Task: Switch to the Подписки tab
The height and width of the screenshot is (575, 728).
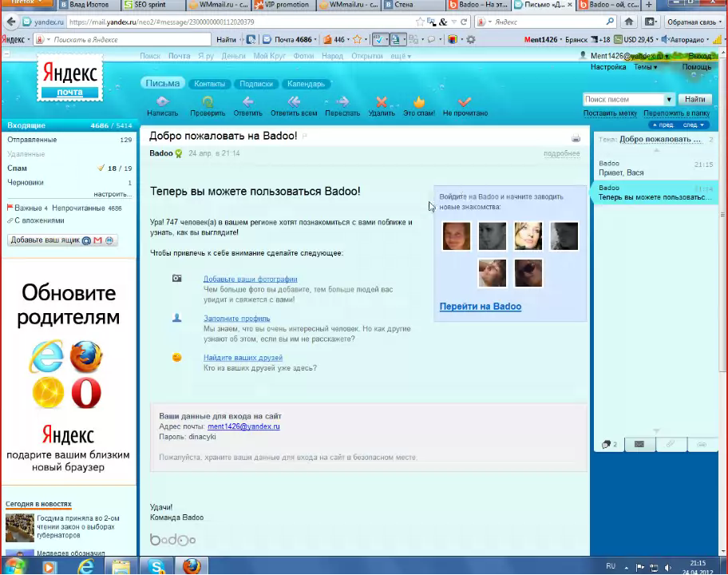Action: [x=255, y=84]
